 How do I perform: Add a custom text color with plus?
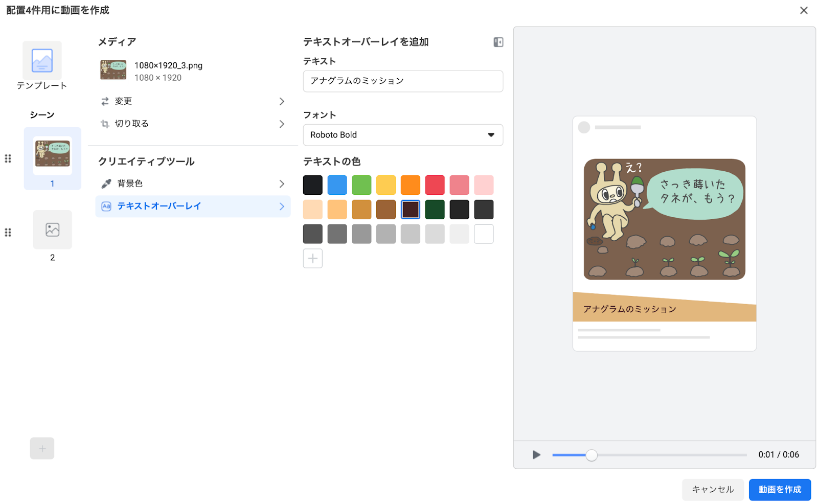click(x=312, y=259)
